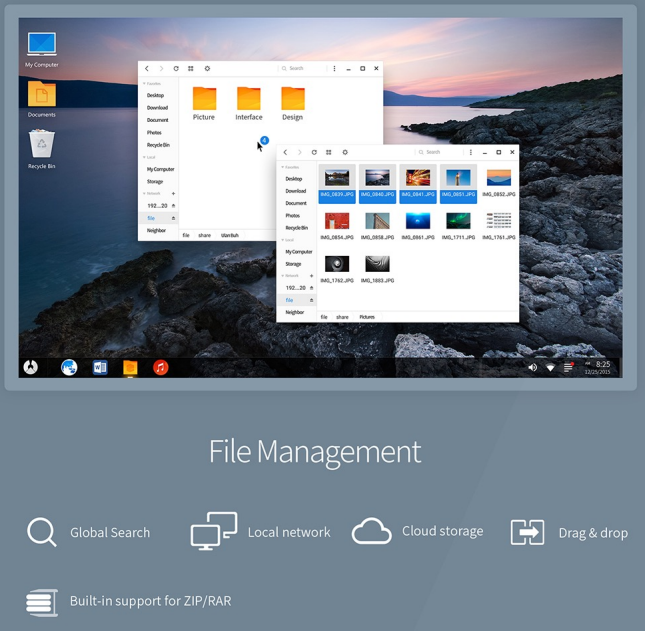The image size is (645, 631).
Task: Select thumbnail IMG_1711.JPG
Action: point(458,226)
